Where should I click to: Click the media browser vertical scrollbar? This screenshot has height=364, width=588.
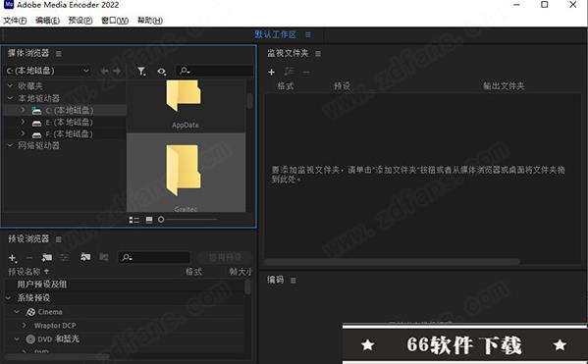coord(249,100)
